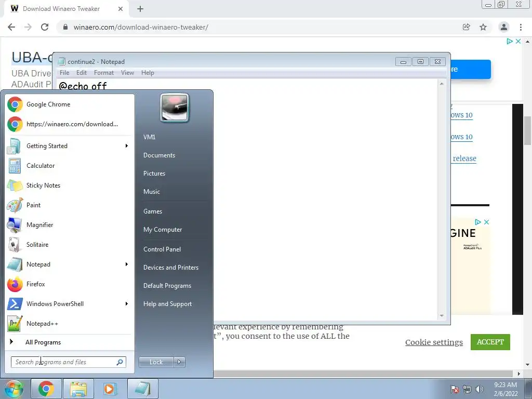Click the share page icon in Chrome
The width and height of the screenshot is (532, 399).
[x=467, y=27]
